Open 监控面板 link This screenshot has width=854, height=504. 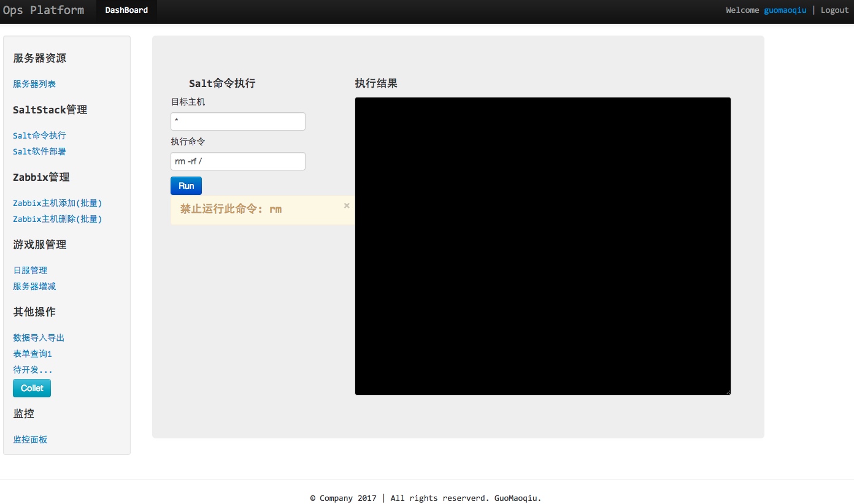30,440
